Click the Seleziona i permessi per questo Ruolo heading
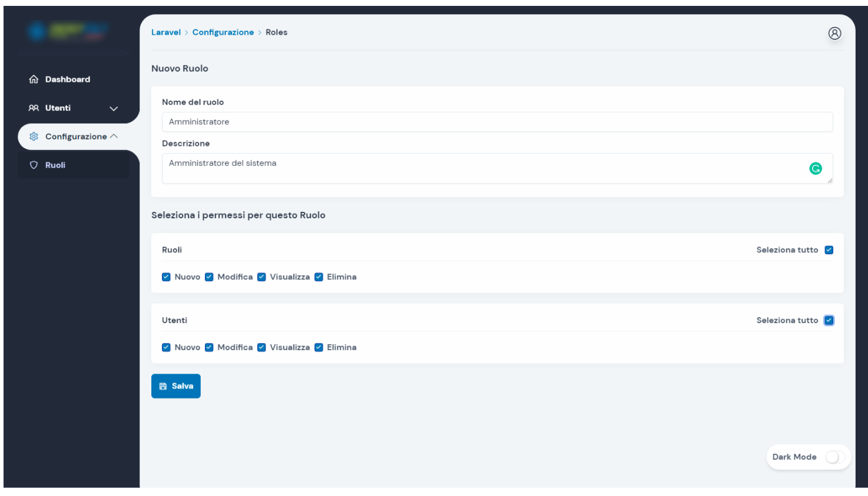The height and width of the screenshot is (496, 868). pos(238,215)
